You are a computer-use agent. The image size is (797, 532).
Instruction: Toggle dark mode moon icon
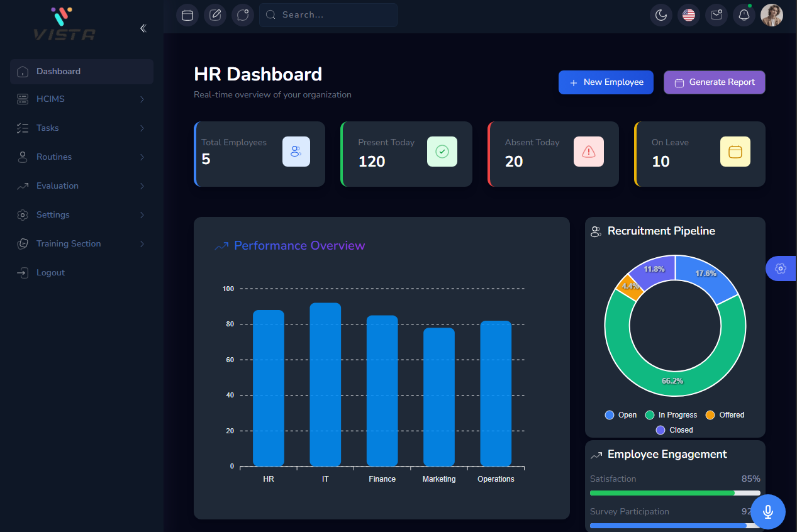[x=661, y=15]
